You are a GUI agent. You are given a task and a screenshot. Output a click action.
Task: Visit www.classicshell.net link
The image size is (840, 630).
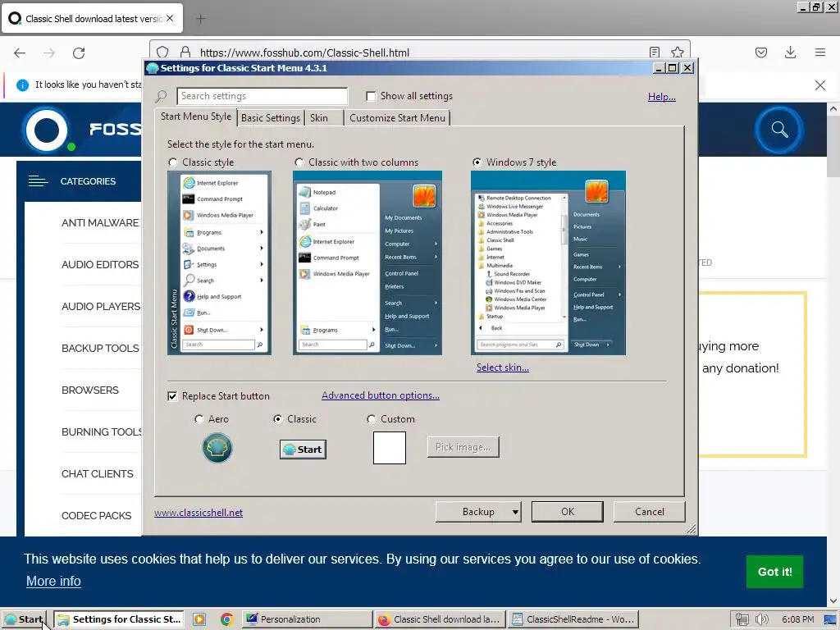(199, 513)
